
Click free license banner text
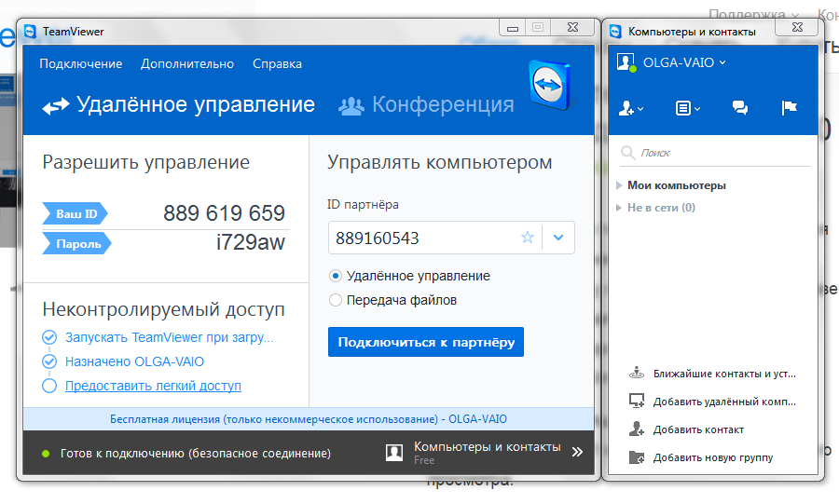(309, 419)
